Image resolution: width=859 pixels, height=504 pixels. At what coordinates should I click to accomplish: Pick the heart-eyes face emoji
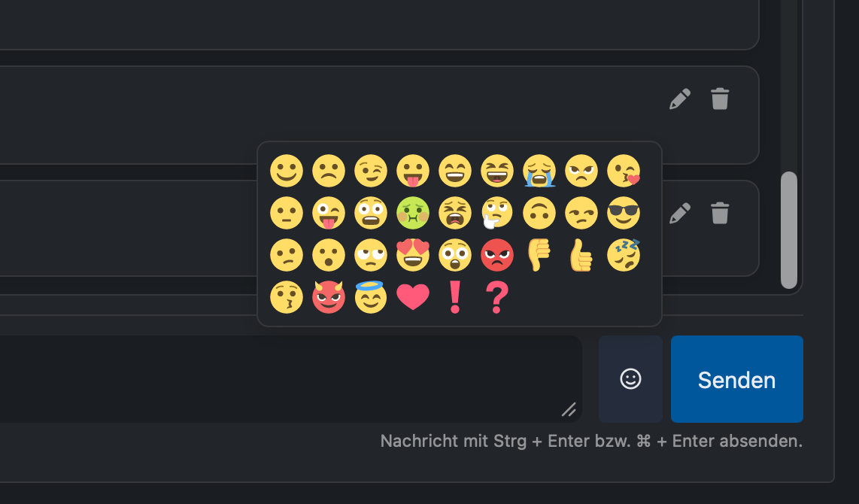tap(412, 255)
